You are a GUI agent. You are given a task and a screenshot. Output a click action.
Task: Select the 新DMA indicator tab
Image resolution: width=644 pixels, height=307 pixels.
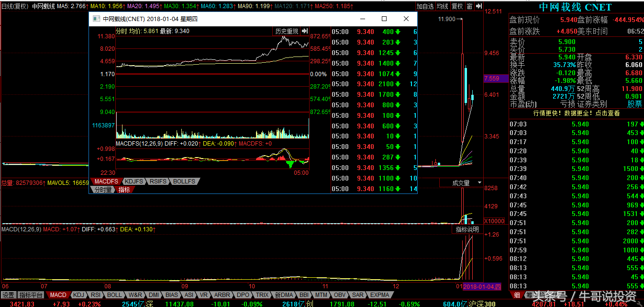coord(284,295)
